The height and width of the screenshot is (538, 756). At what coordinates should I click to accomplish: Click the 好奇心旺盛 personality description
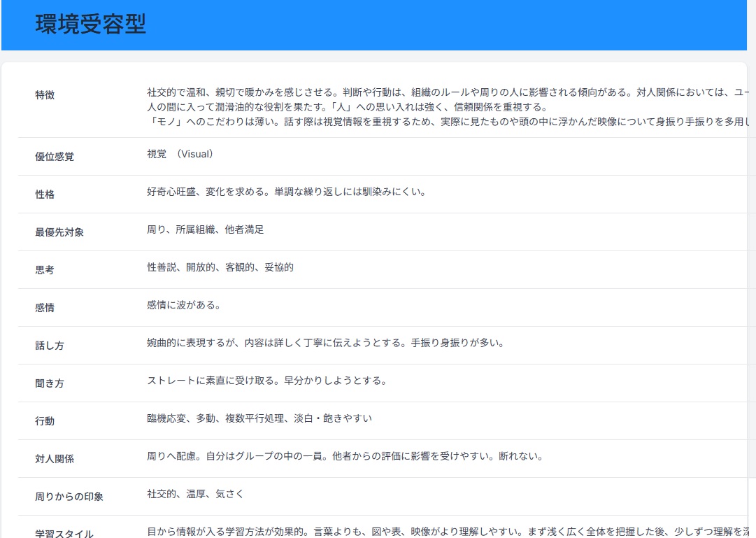tap(286, 192)
